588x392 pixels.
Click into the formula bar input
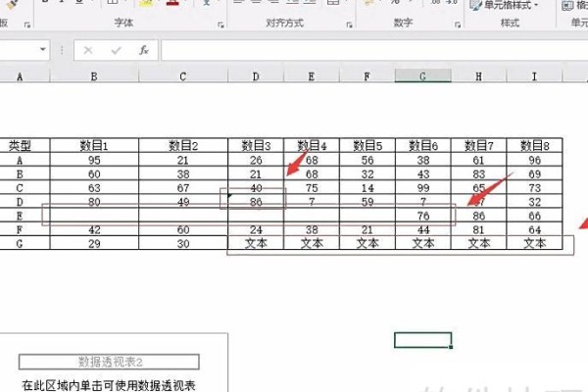click(x=374, y=50)
